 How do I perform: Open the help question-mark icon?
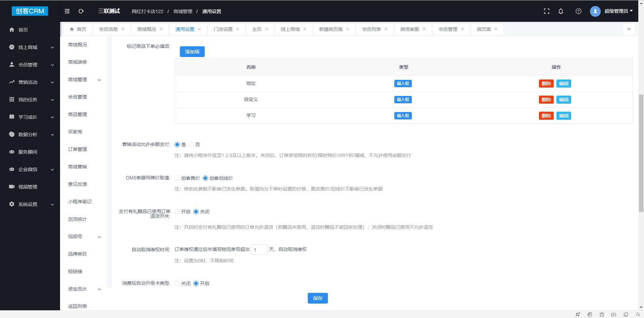(579, 11)
